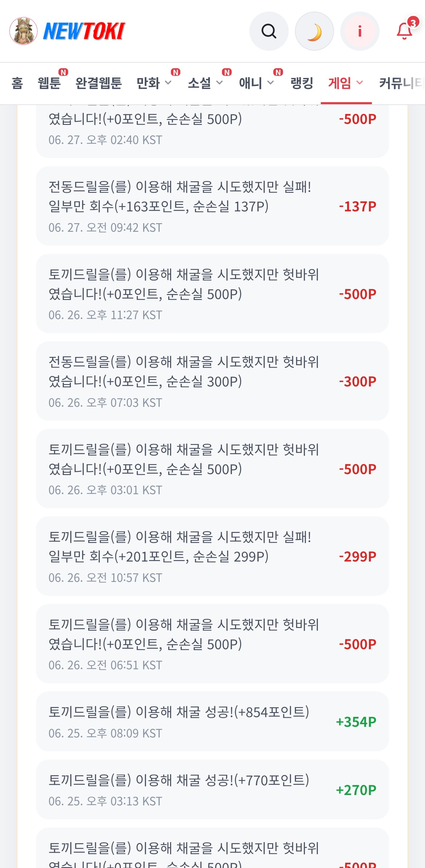Select the mining success entry with +354P
Screen dimensions: 425x868
(x=212, y=722)
